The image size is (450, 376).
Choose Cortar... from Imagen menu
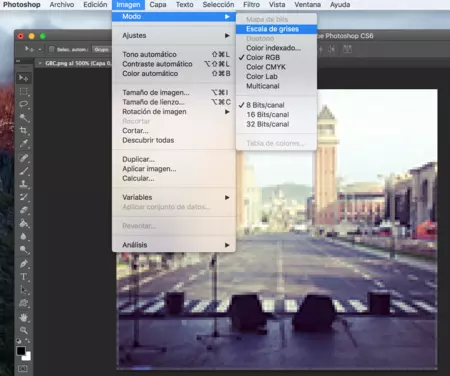(174, 131)
